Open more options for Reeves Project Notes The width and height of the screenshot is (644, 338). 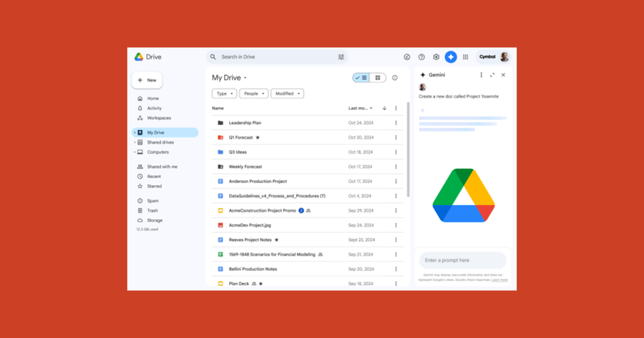[396, 239]
